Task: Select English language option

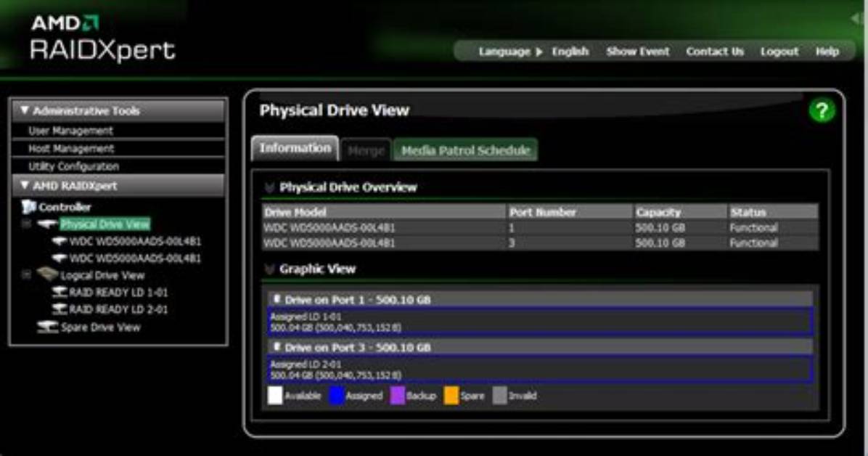Action: click(x=570, y=52)
